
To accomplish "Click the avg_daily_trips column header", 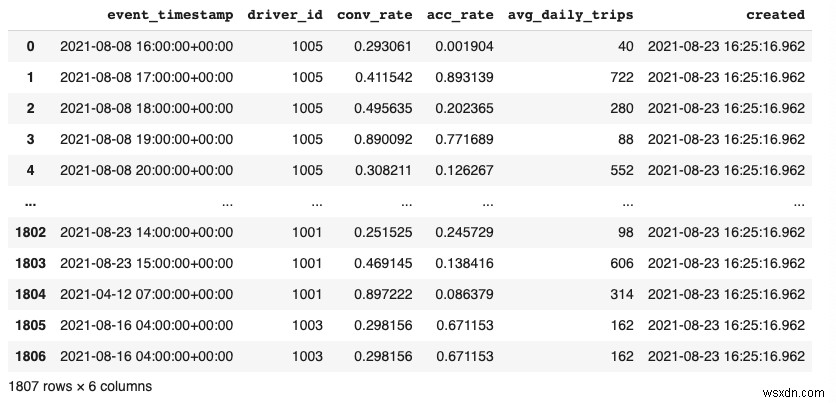I will click(570, 15).
